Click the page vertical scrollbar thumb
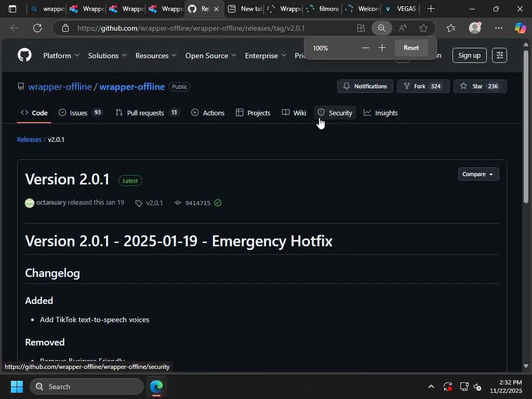 (526, 127)
